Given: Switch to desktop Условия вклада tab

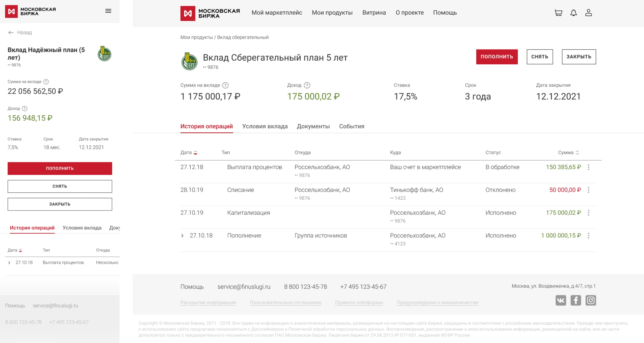Looking at the screenshot, I should (x=265, y=126).
